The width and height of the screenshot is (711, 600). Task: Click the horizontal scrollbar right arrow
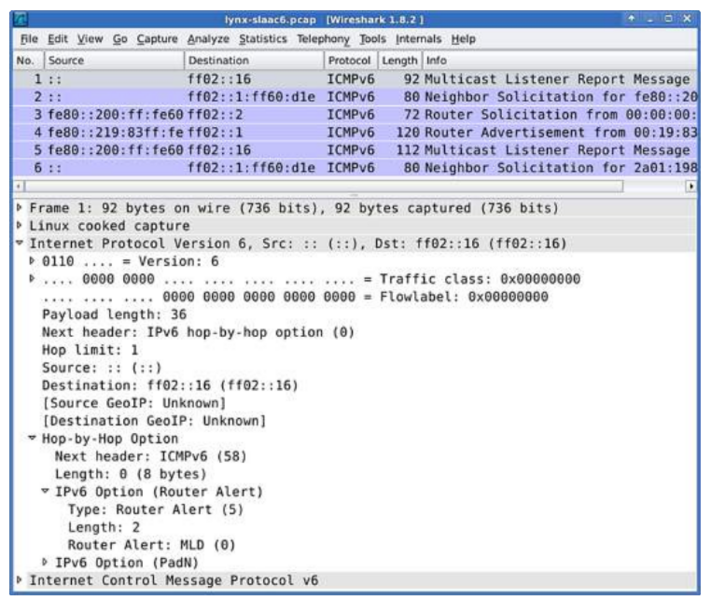(x=691, y=186)
